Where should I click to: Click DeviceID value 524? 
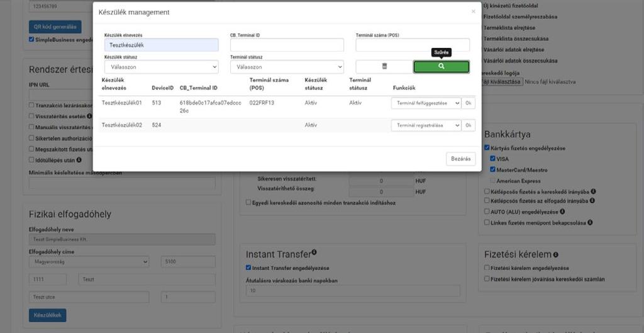click(x=156, y=125)
